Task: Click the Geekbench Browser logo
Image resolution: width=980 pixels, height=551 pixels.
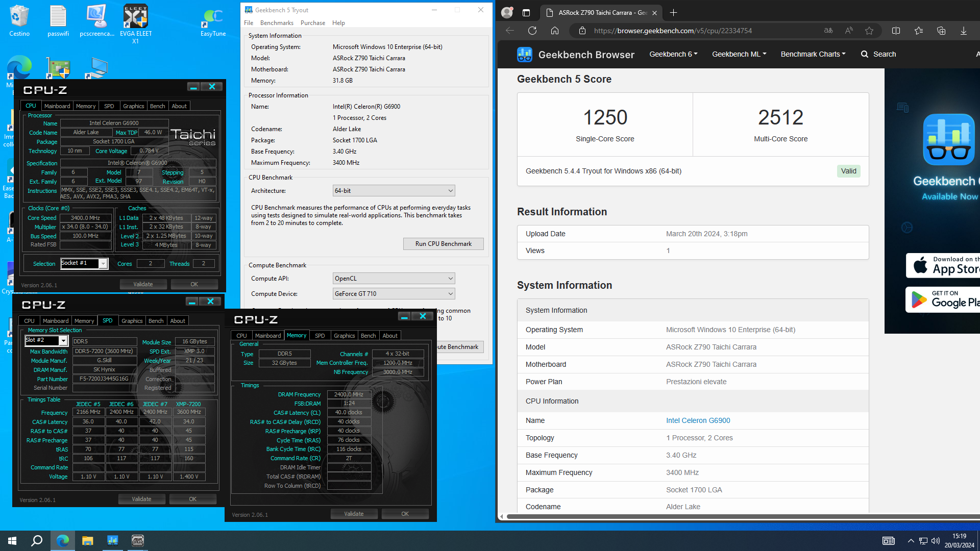Action: tap(575, 54)
